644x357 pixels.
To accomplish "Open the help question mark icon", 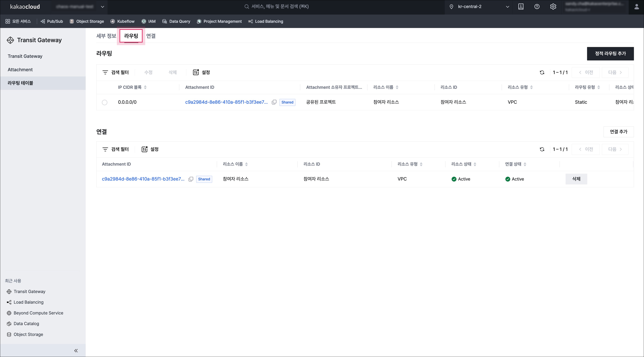I will [x=537, y=7].
